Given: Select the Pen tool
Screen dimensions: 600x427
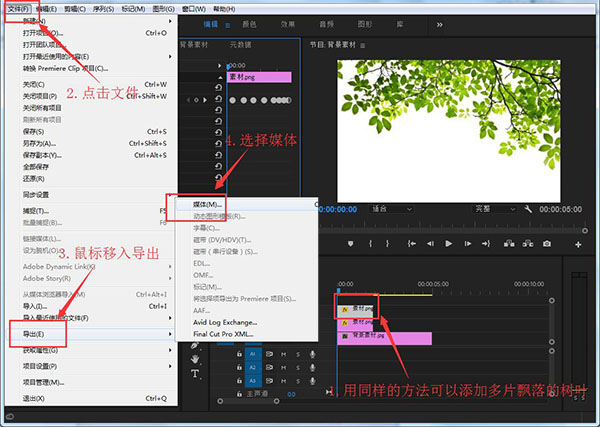Looking at the screenshot, I should [195, 345].
